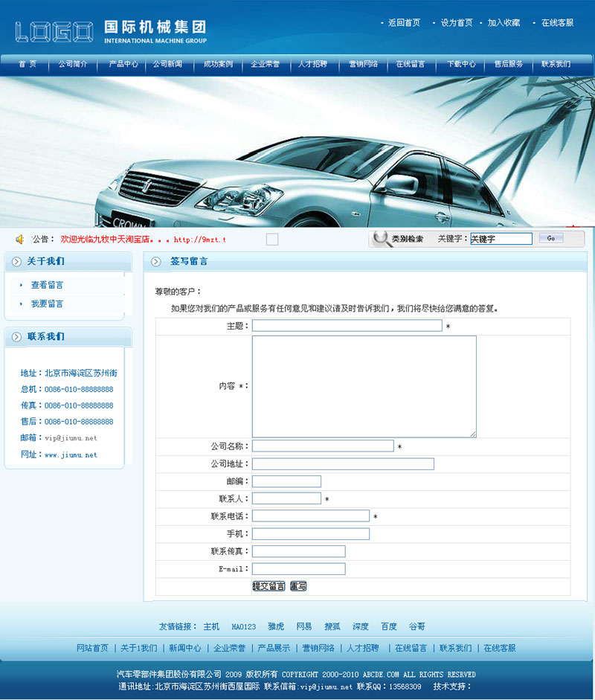Open the 雅虎 friendly link

[x=276, y=627]
